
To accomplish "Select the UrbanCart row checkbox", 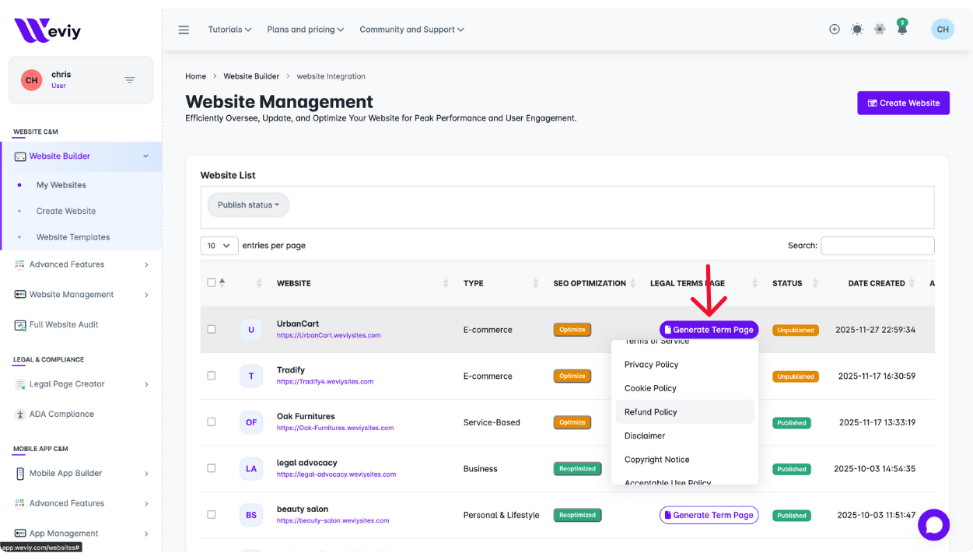I will [212, 329].
